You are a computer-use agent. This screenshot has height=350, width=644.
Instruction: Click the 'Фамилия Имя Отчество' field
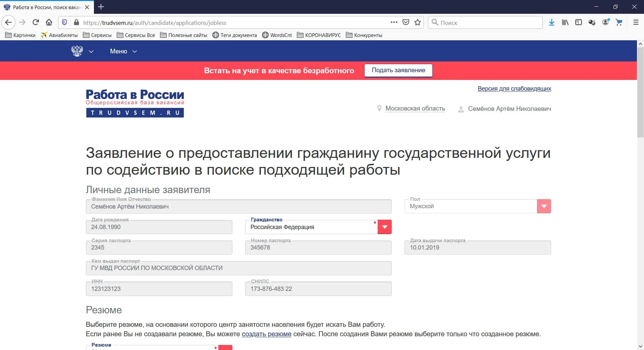(x=238, y=207)
